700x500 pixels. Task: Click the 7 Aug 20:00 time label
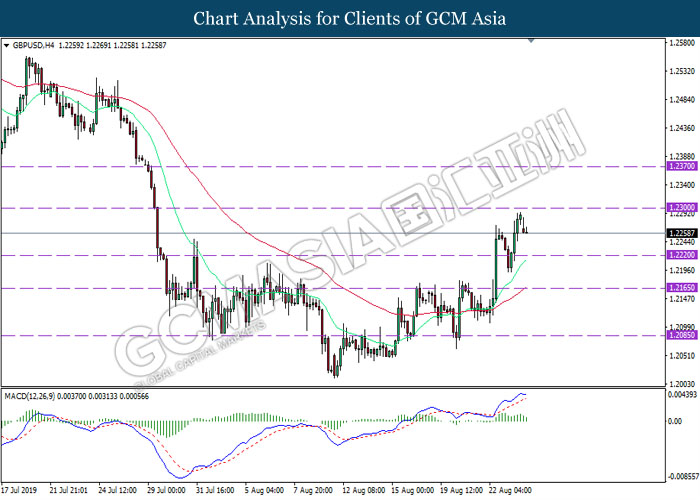coord(313,490)
